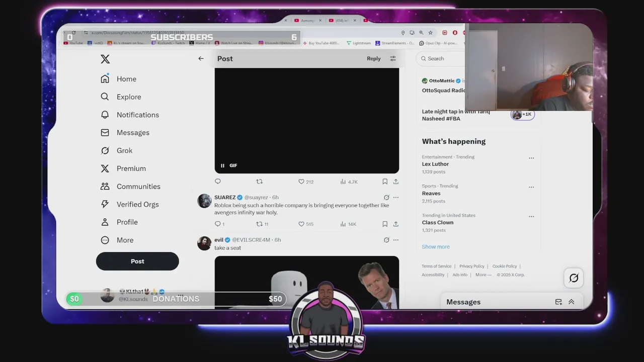The height and width of the screenshot is (362, 644).
Task: Click Show more under What's happening
Action: [x=436, y=247]
